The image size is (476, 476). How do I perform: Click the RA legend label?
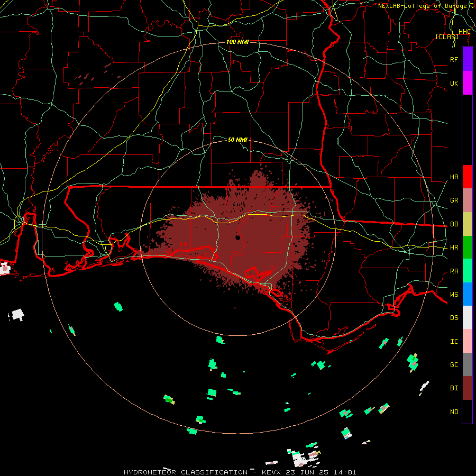coord(454,271)
